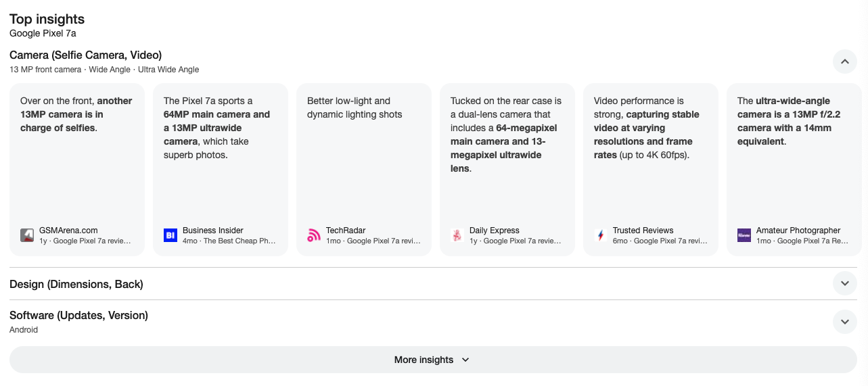Click the TechRadar source icon
Screen dimensions: 868x386
click(x=314, y=235)
